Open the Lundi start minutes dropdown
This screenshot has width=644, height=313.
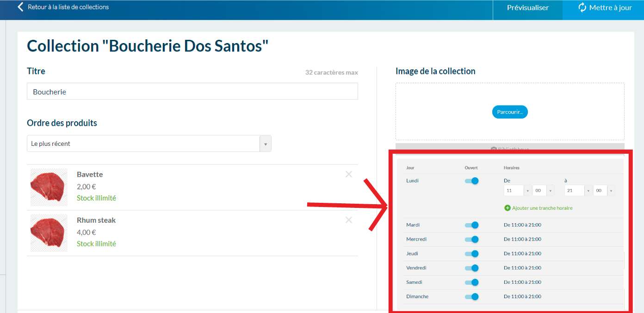(543, 190)
